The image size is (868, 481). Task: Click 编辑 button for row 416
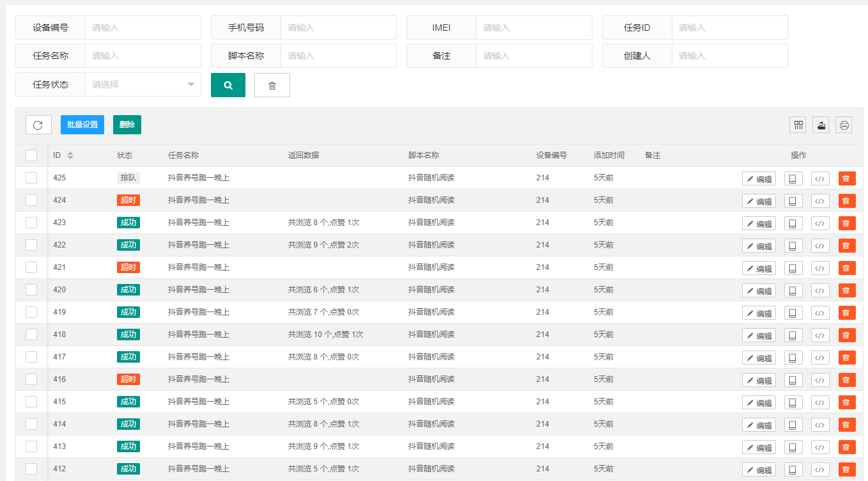pyautogui.click(x=759, y=380)
